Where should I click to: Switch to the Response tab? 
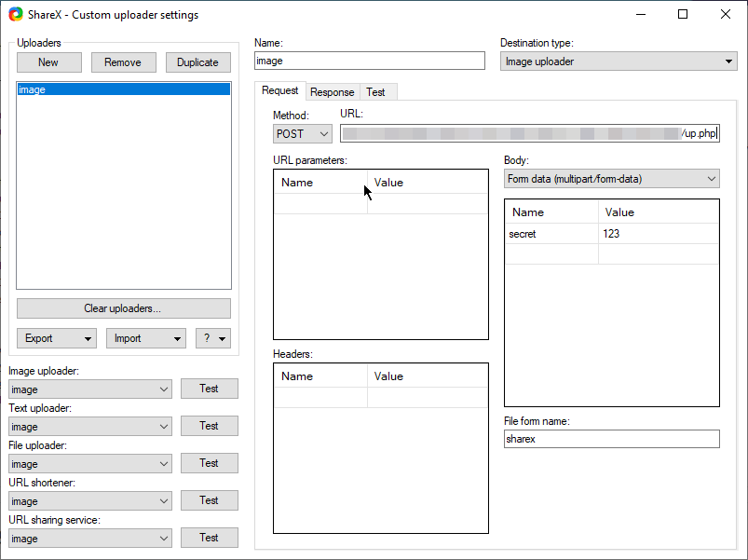click(x=333, y=91)
